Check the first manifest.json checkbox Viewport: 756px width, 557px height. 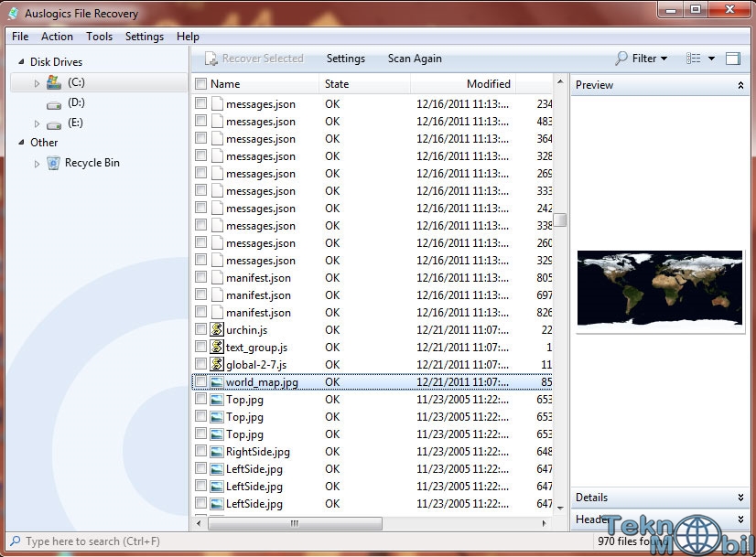click(200, 277)
